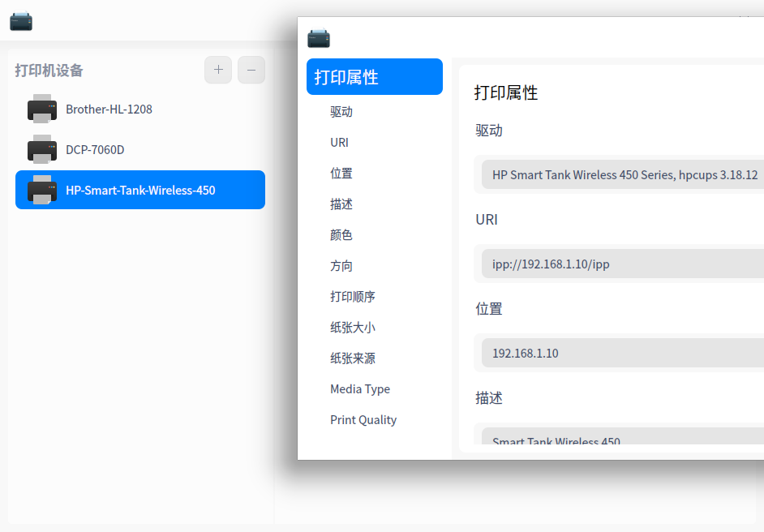Jump to 驱动 in sidebar
The image size is (764, 532).
pos(341,112)
